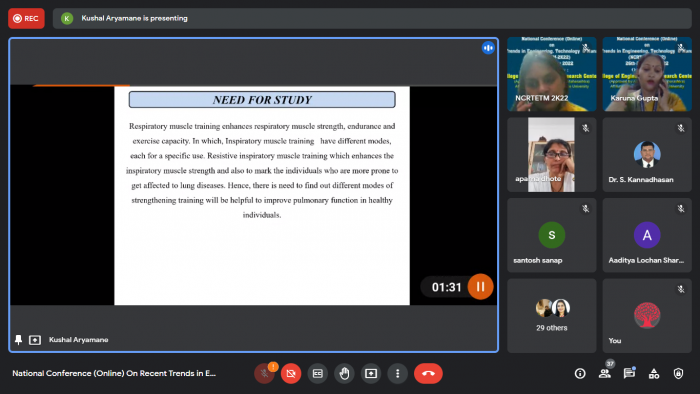Toggle the microphone mute button

click(264, 373)
